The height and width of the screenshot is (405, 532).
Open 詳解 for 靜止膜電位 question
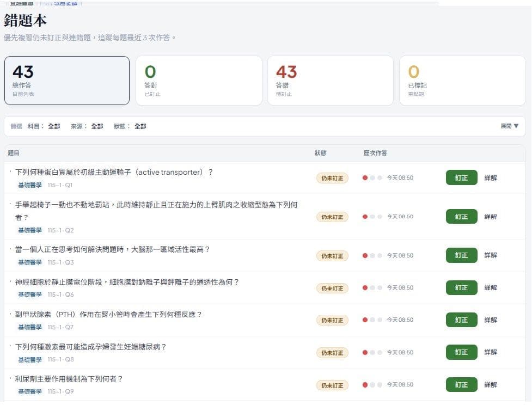(x=490, y=287)
